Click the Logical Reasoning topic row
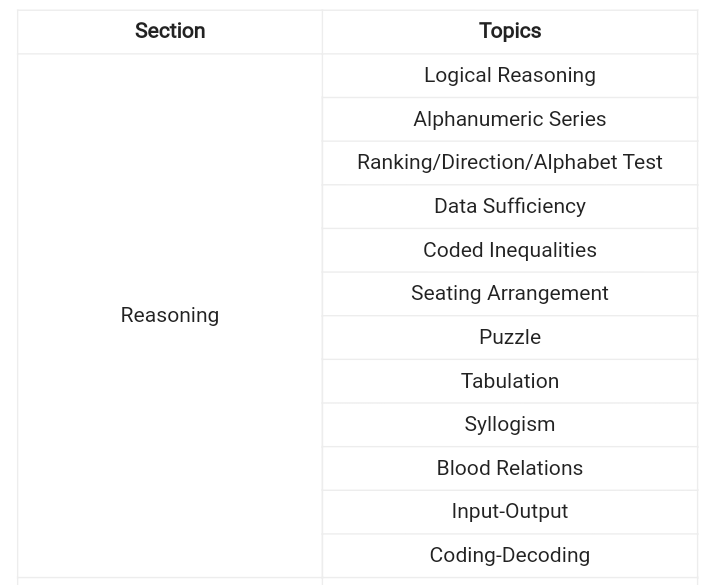 [509, 75]
